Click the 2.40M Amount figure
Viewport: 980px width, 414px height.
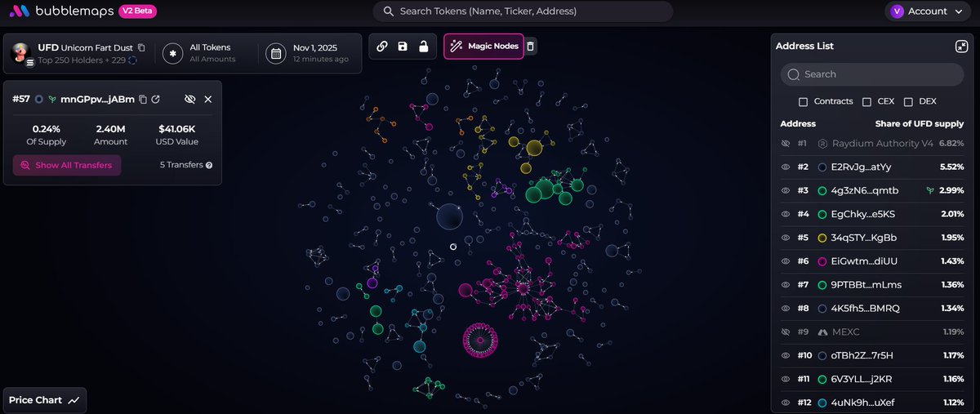(x=110, y=129)
